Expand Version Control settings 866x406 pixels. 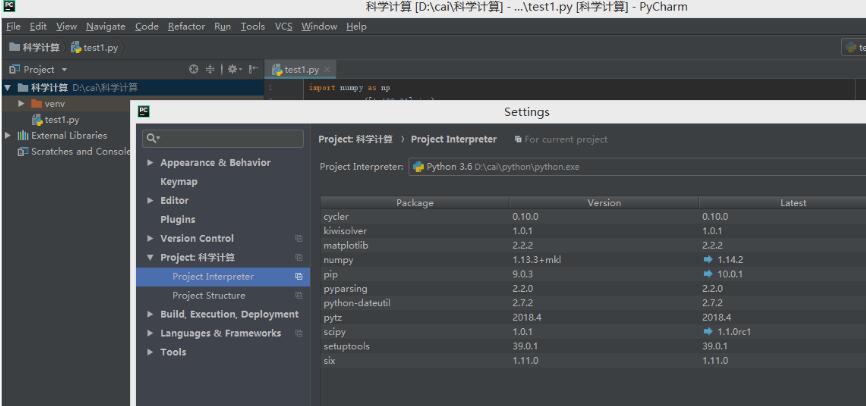[x=150, y=239]
